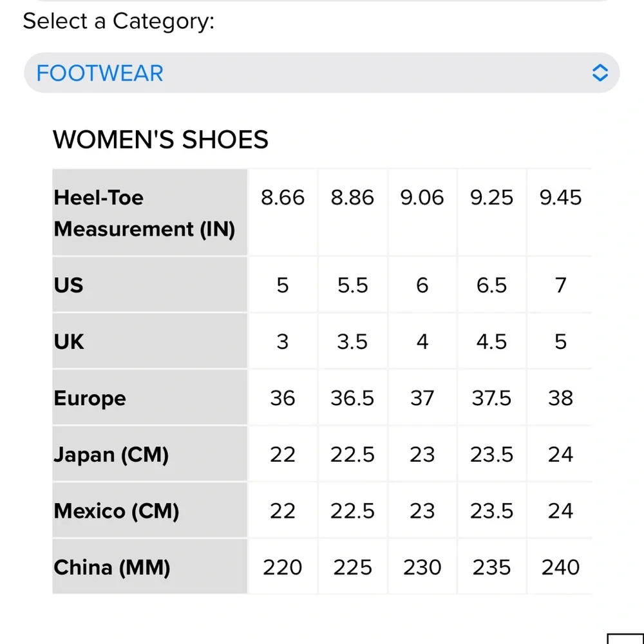Click the US size 5.5 cell
This screenshot has height=644, width=644.
coord(352,285)
